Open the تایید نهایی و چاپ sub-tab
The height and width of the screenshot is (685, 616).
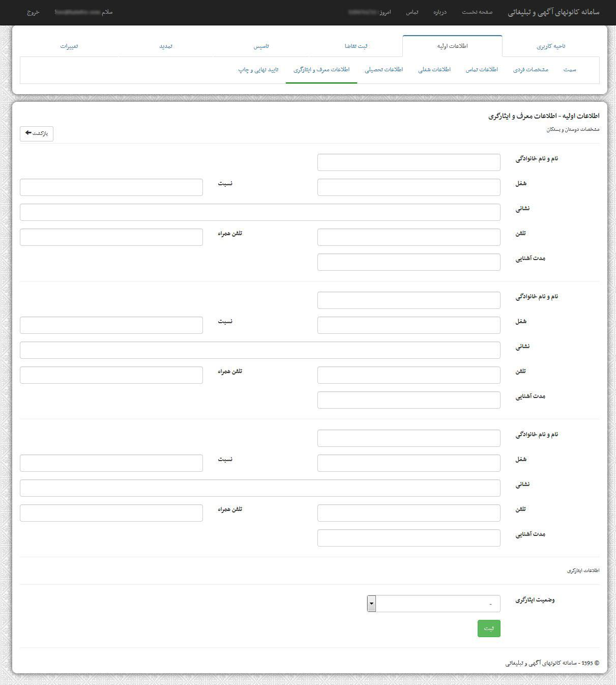[x=258, y=70]
